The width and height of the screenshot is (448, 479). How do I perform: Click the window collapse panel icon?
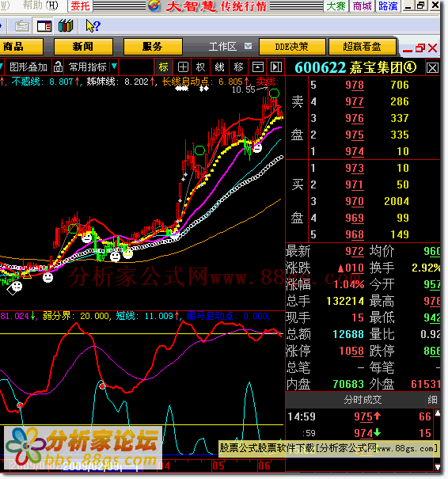click(x=258, y=67)
